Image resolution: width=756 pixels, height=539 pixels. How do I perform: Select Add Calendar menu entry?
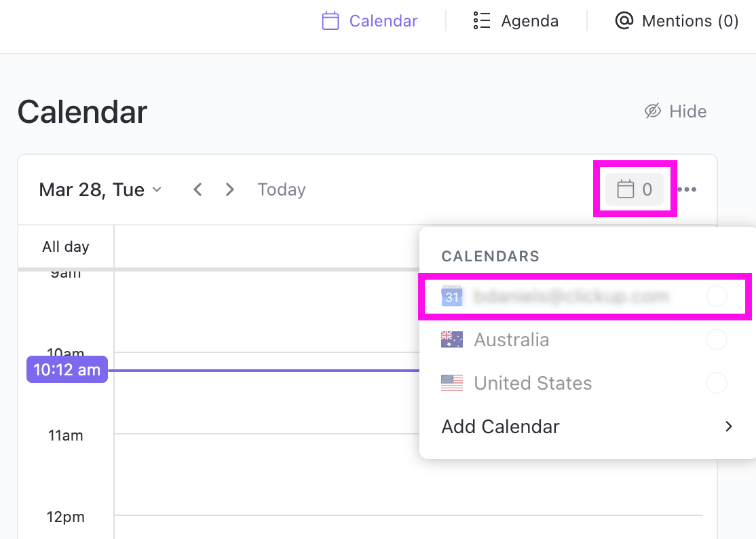click(501, 426)
